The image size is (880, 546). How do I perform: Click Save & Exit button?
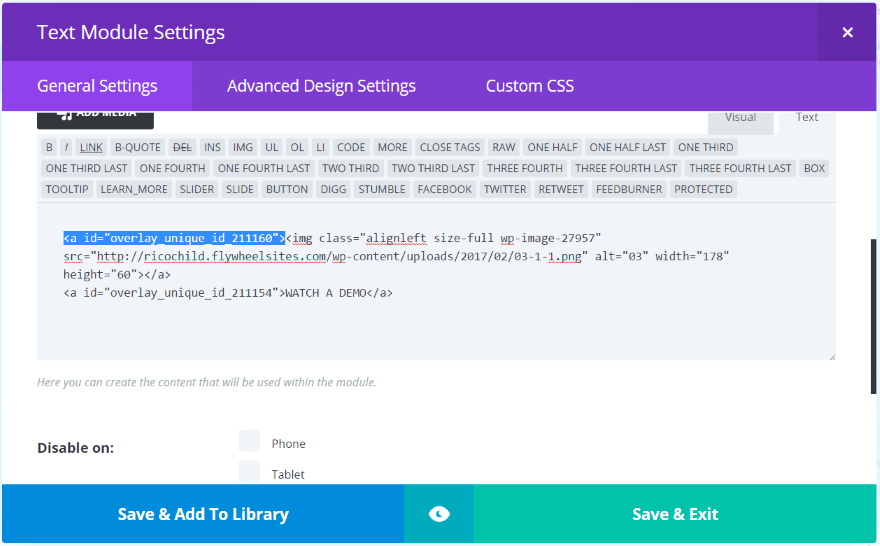pyautogui.click(x=675, y=514)
